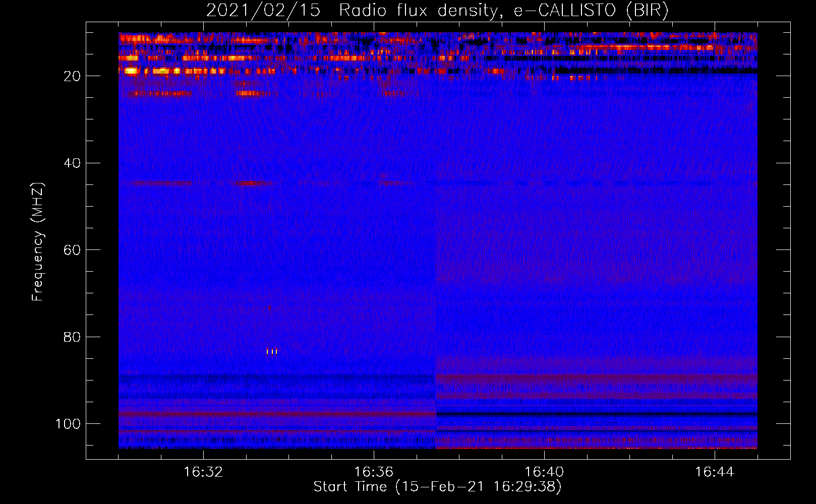Click the '80' frequency tick label
This screenshot has height=504, width=816.
(x=72, y=337)
